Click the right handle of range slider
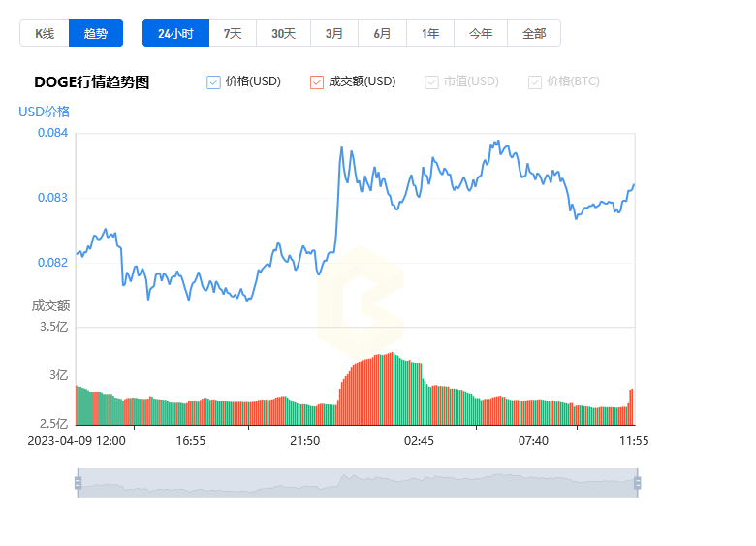The width and height of the screenshot is (756, 546). [637, 483]
